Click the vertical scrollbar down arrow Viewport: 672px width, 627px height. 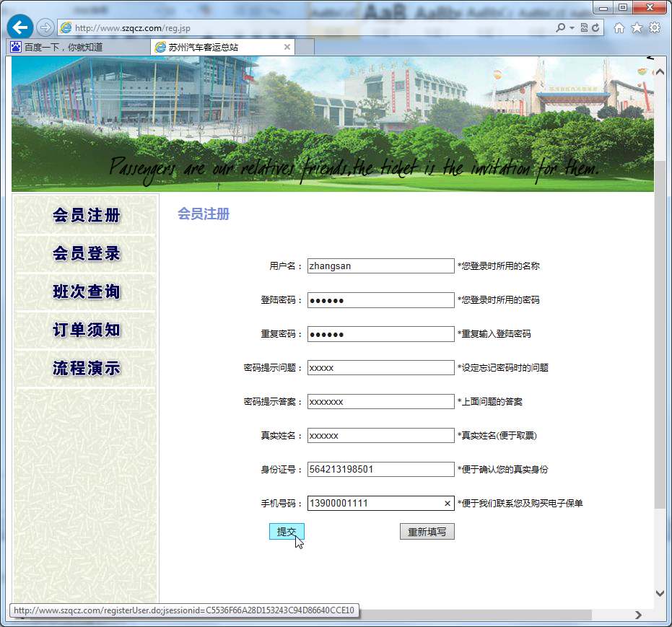pyautogui.click(x=660, y=593)
